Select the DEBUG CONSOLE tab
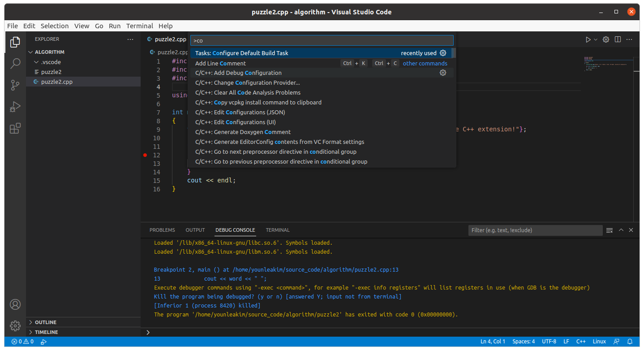The height and width of the screenshot is (351, 644). pyautogui.click(x=235, y=230)
